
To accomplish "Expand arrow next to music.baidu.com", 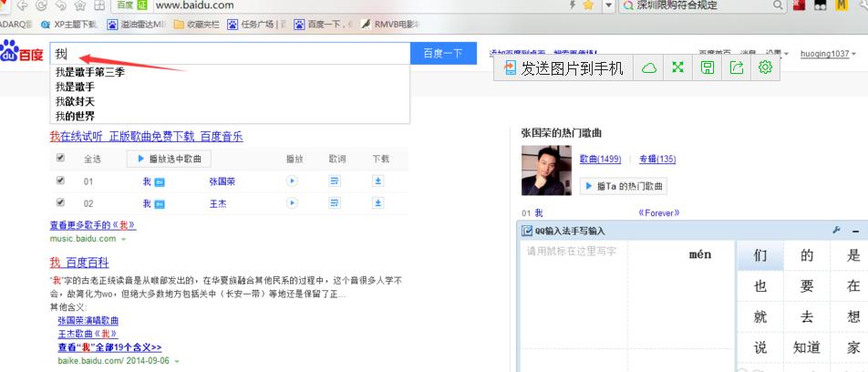I will click(123, 239).
